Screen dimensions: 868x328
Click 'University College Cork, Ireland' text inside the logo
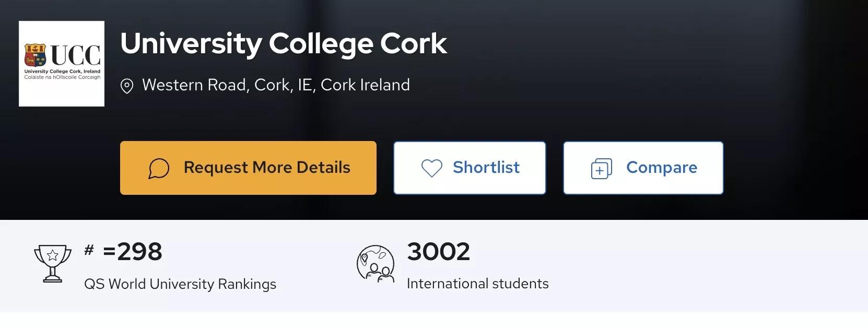point(62,72)
